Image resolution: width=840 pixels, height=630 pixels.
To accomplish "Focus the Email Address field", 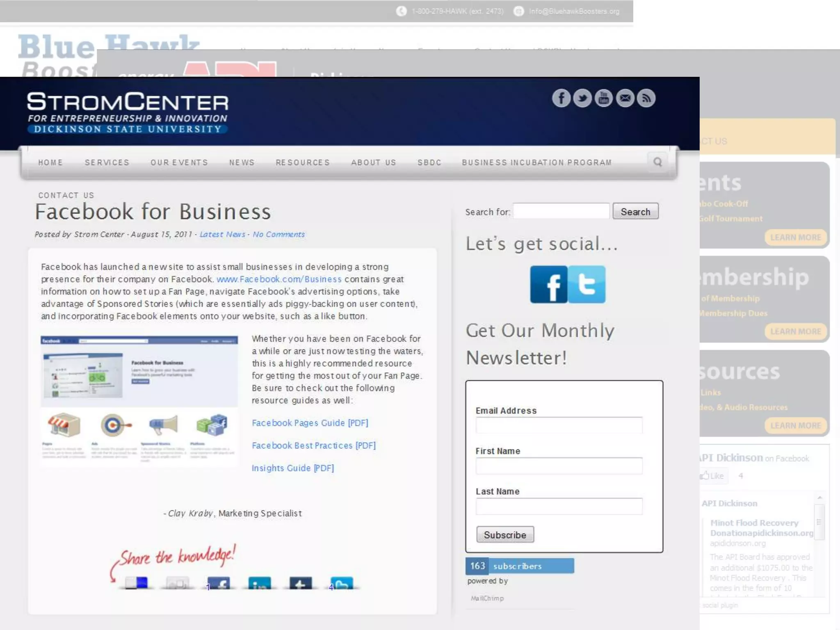I will (559, 425).
